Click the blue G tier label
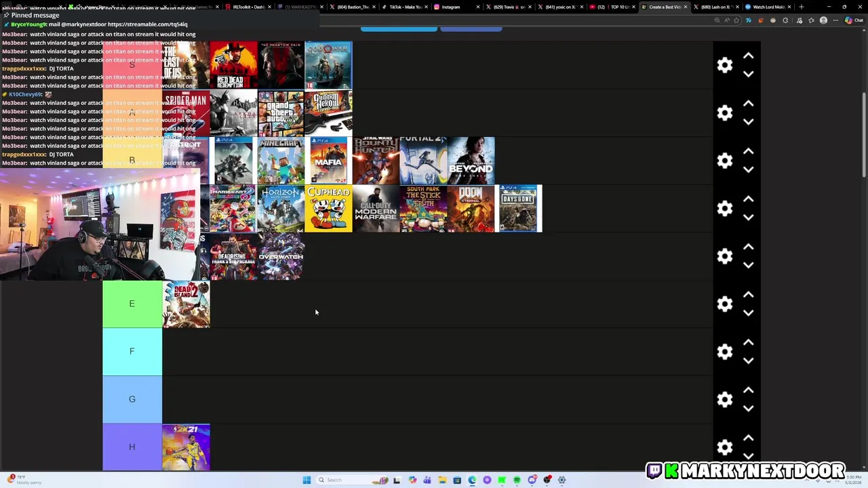 pyautogui.click(x=132, y=399)
